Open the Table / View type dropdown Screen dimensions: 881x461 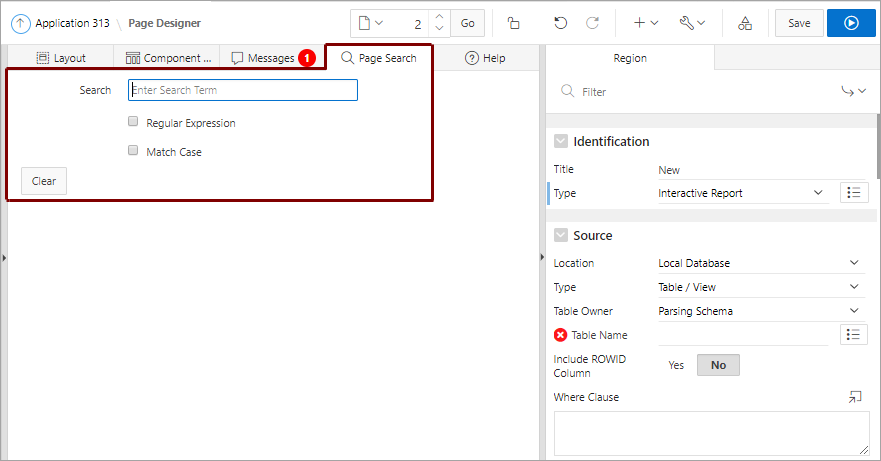[761, 287]
